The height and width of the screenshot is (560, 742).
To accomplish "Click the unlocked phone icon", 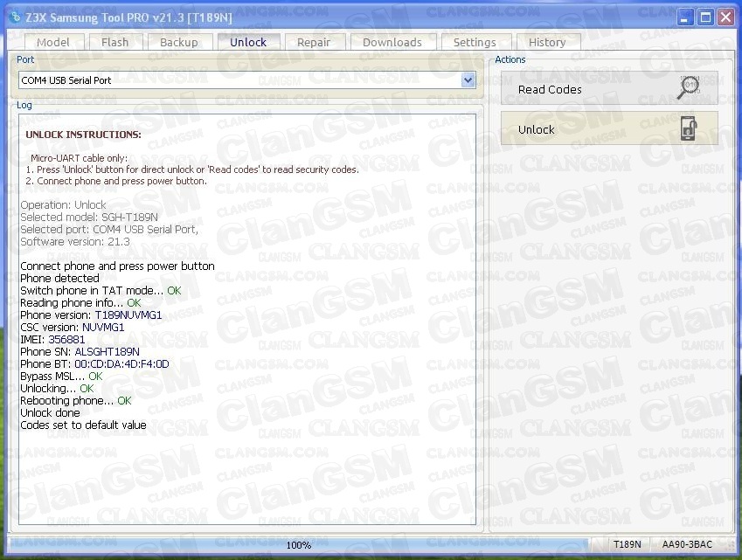I will (689, 128).
